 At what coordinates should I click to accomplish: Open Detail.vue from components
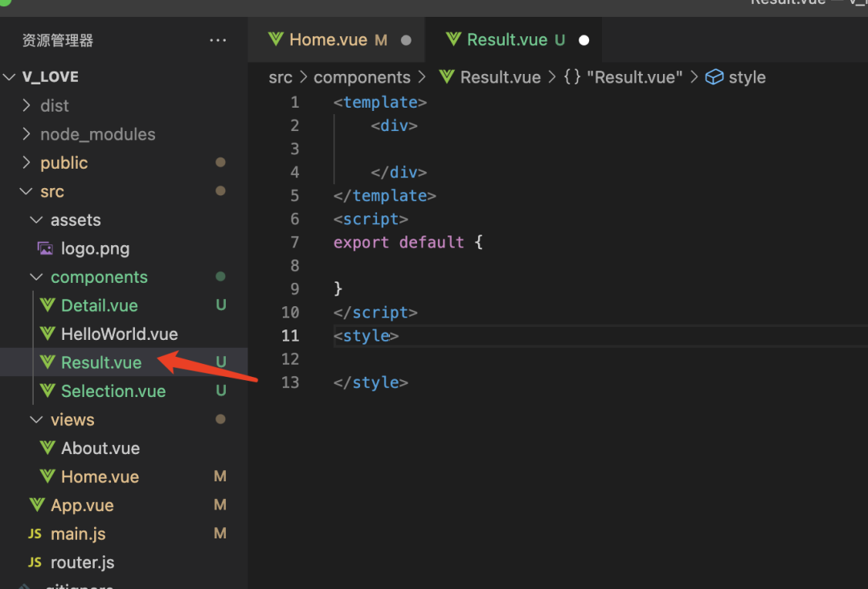pyautogui.click(x=124, y=305)
